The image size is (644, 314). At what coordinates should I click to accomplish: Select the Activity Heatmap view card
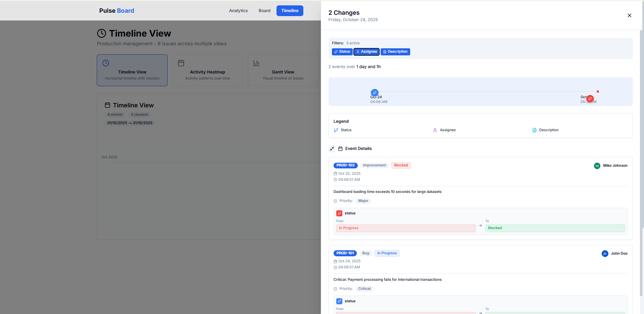[208, 70]
